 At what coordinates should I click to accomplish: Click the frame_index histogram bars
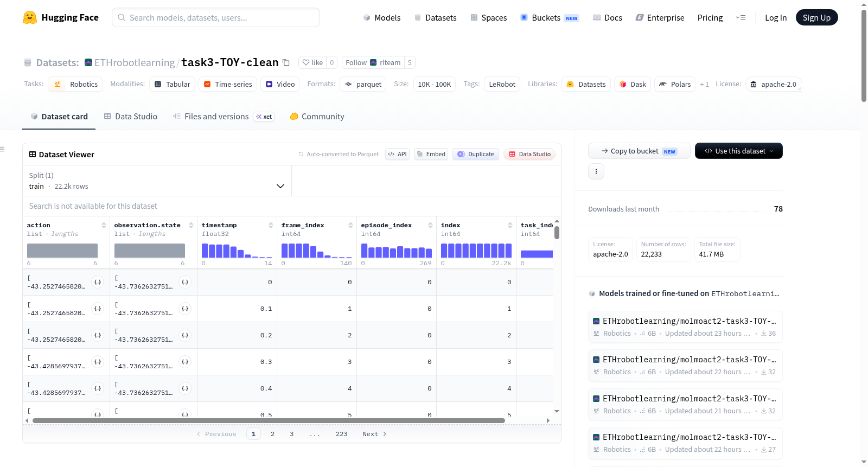pos(317,250)
